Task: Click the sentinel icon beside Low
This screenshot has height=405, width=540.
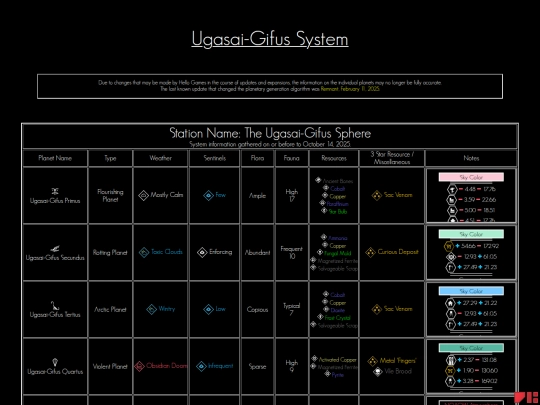Action: (208, 309)
